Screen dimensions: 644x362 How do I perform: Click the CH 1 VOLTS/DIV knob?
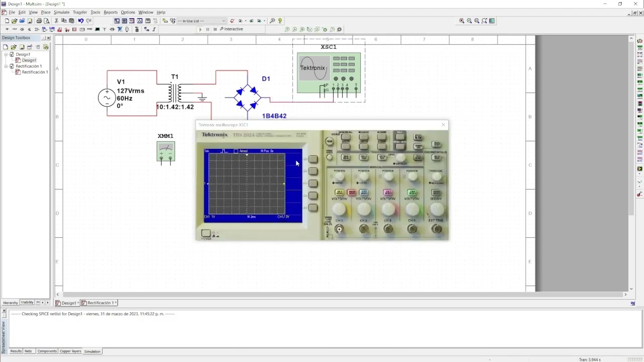[x=339, y=209]
